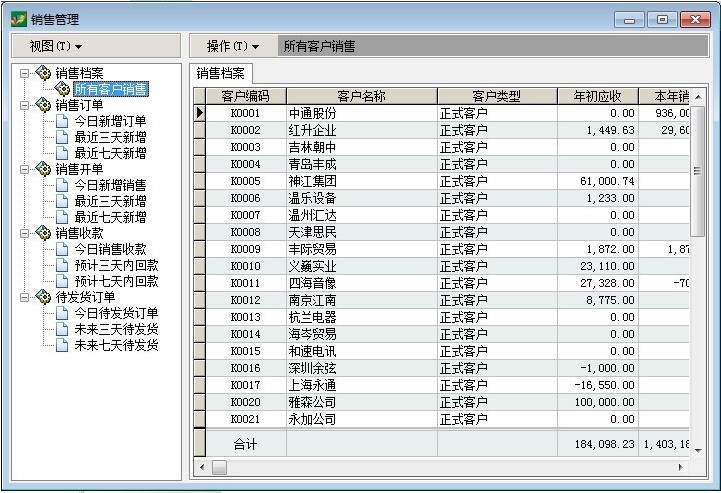The width and height of the screenshot is (721, 493).
Task: Collapse the 待发货订单 tree node
Action: pyautogui.click(x=24, y=297)
